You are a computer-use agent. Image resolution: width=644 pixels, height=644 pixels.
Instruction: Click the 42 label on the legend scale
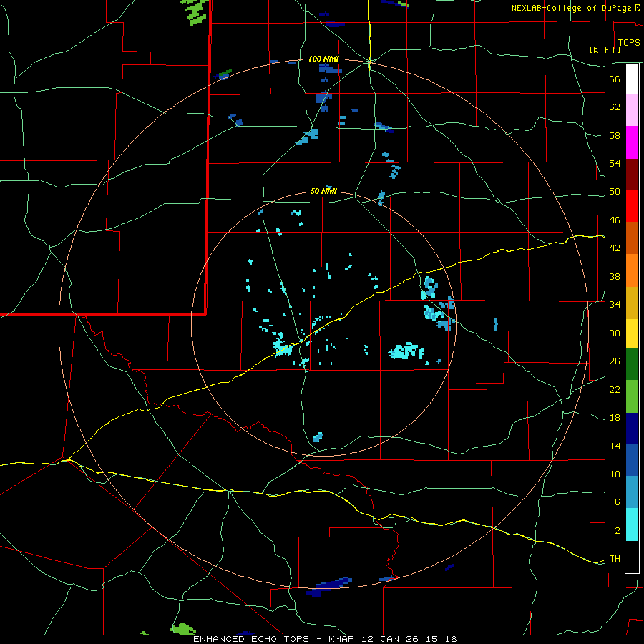(x=614, y=248)
